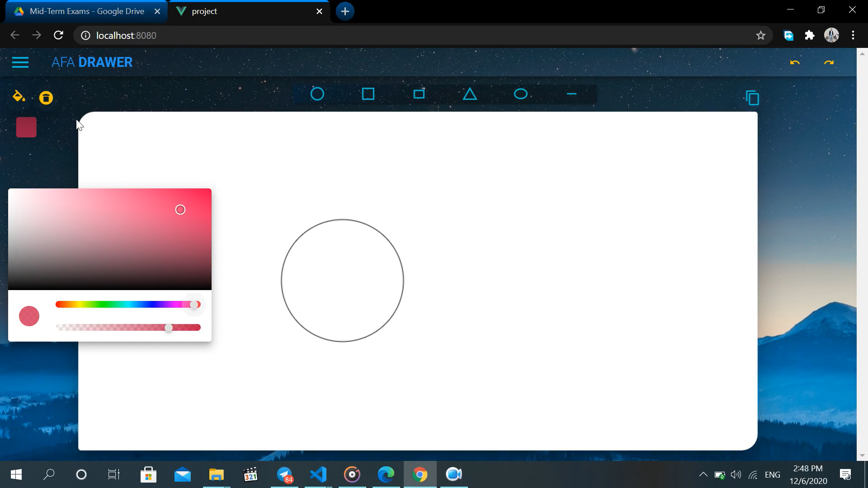Select the paint bucket fill tool
Image resolution: width=868 pixels, height=488 pixels.
pyautogui.click(x=19, y=96)
